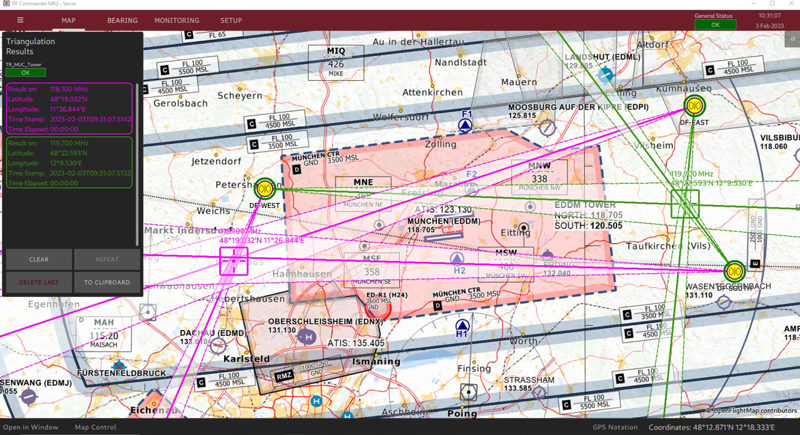This screenshot has height=435, width=800.
Task: Click the DF-WEST station marker
Action: coord(265,188)
